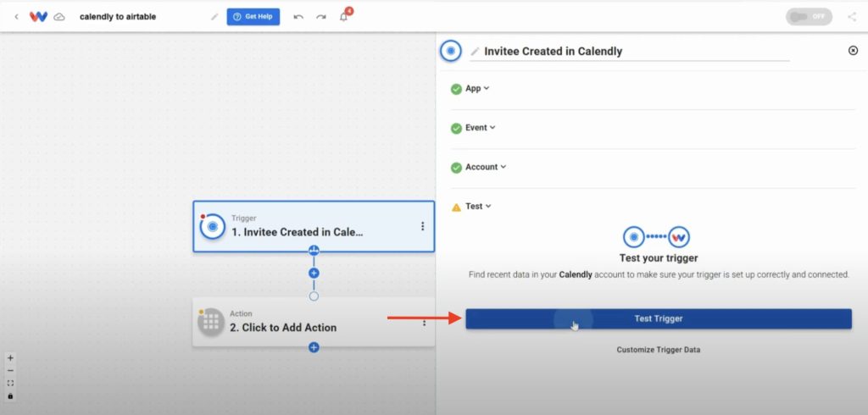Toggle the workflow OFF switch
The height and width of the screenshot is (415, 868).
[809, 17]
